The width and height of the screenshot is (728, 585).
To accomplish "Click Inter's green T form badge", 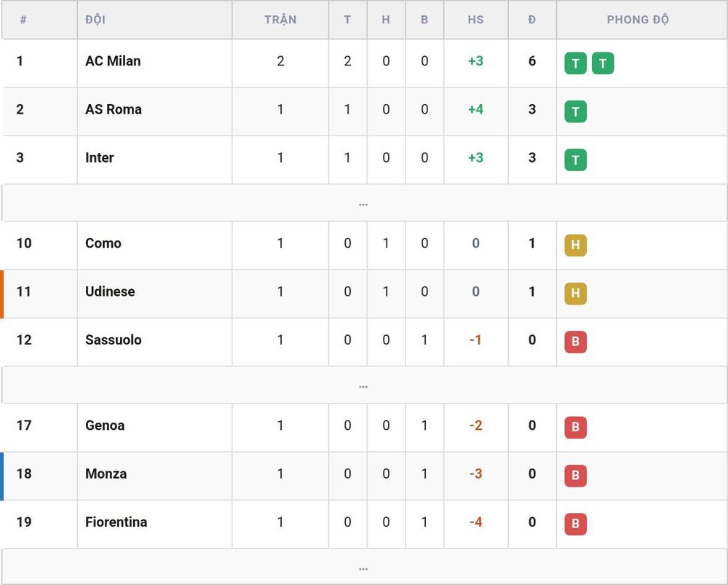I will click(x=575, y=160).
